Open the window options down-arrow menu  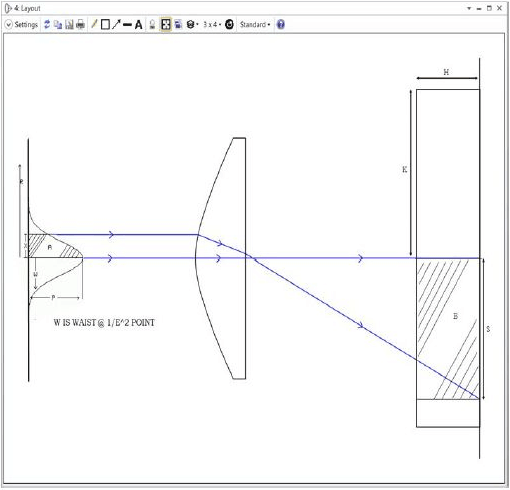point(469,8)
